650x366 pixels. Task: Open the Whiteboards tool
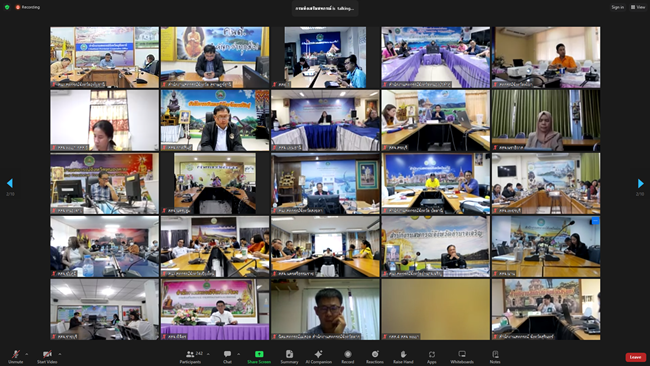click(x=462, y=357)
